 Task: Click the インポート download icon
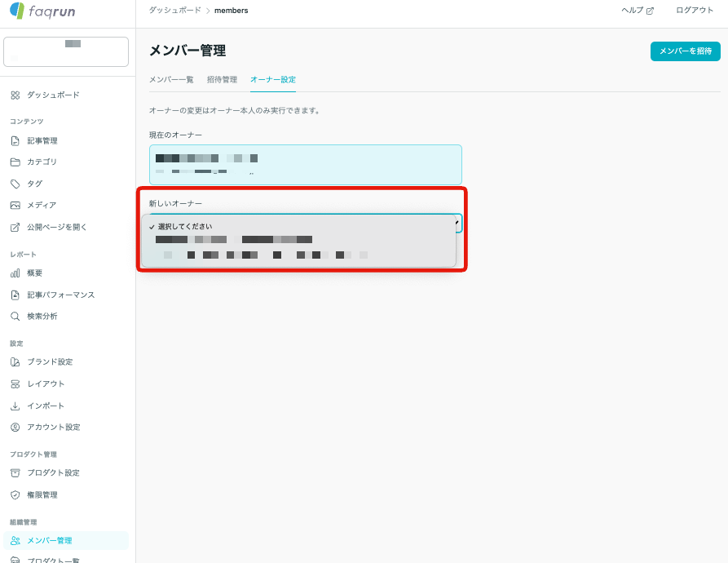click(x=15, y=406)
